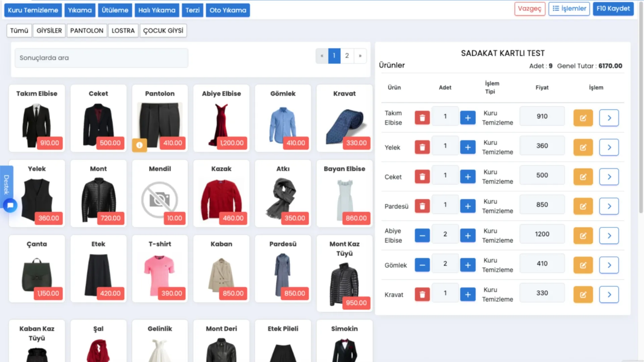This screenshot has height=362, width=644.
Task: Click the Vazgeç cancel button
Action: point(529,9)
